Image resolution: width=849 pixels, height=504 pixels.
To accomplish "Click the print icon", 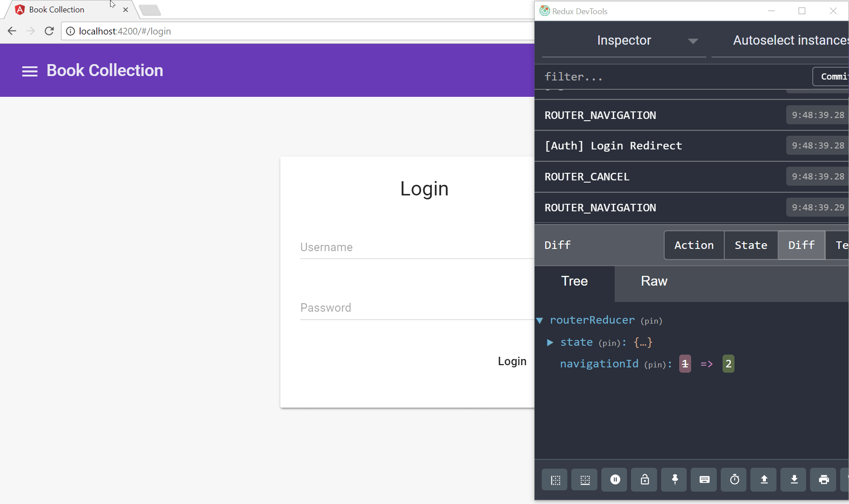I will (x=823, y=480).
